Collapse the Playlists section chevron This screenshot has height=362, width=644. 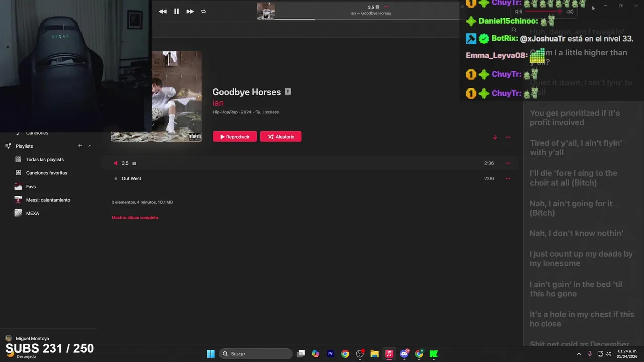coord(90,146)
